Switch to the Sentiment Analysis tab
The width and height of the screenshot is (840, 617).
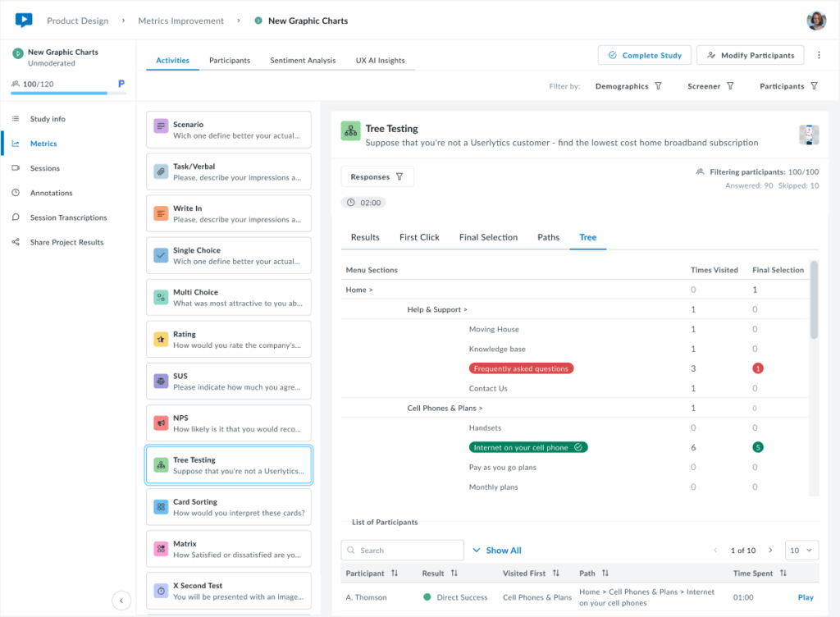coord(303,61)
